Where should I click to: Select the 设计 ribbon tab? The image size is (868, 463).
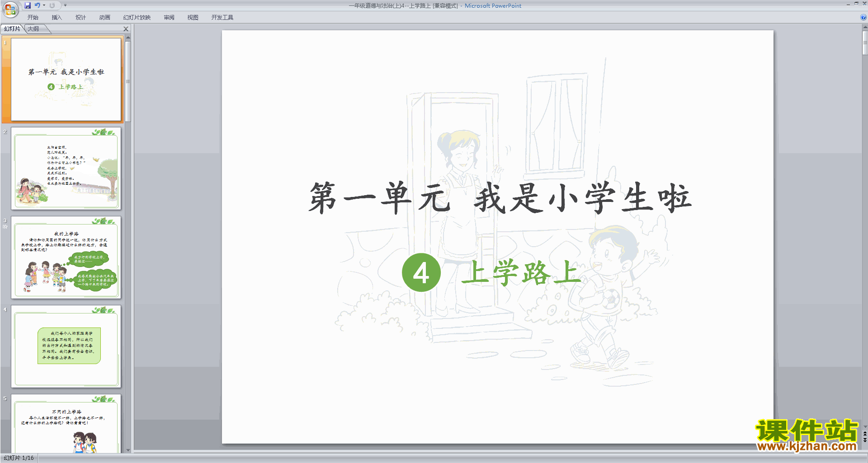[x=80, y=17]
